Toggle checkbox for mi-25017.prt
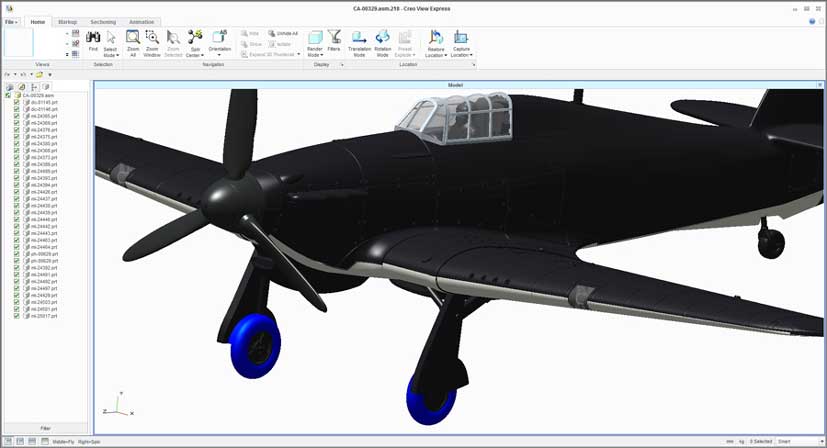 pyautogui.click(x=17, y=316)
